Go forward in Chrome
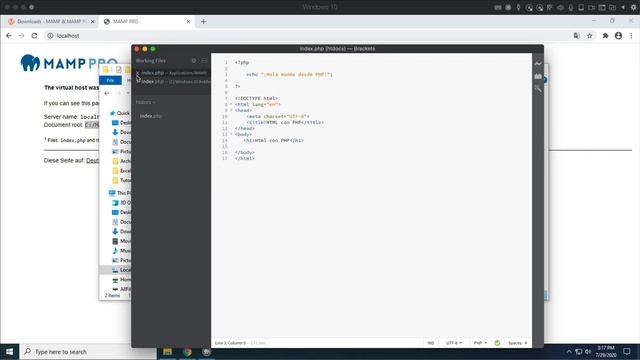This screenshot has width=640, height=360. pyautogui.click(x=21, y=36)
